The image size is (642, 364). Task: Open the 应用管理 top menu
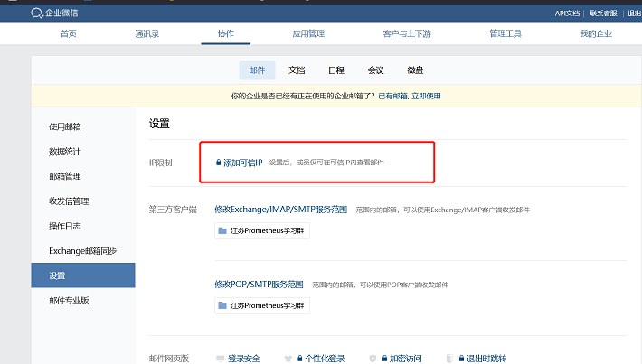(308, 33)
